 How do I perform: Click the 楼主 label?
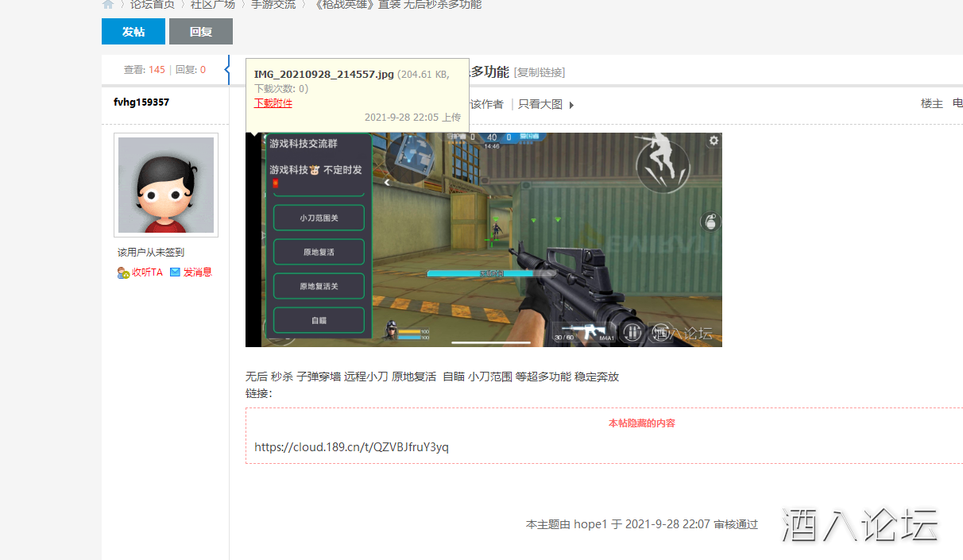(x=932, y=104)
